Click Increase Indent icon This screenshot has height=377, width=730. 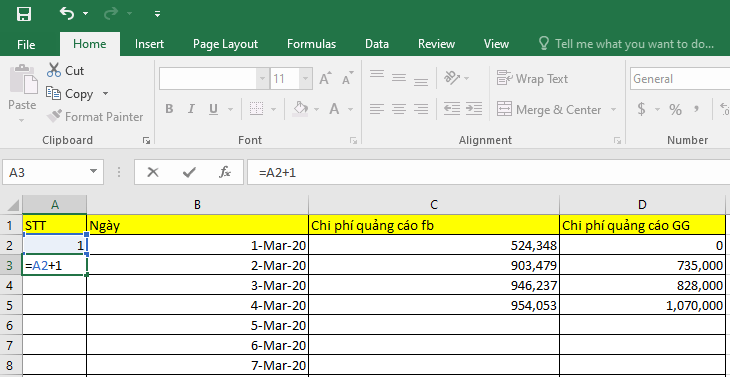pos(473,109)
